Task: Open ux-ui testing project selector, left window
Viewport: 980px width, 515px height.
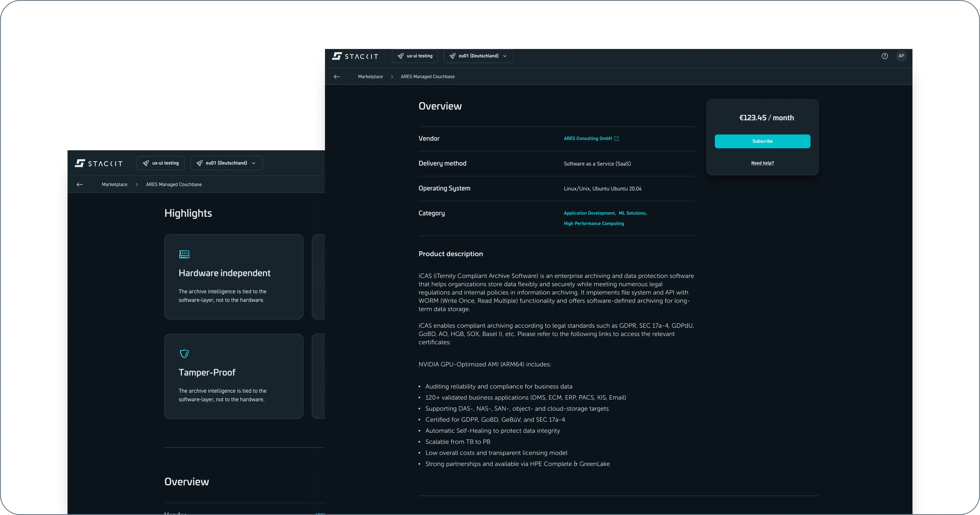Action: [x=160, y=163]
